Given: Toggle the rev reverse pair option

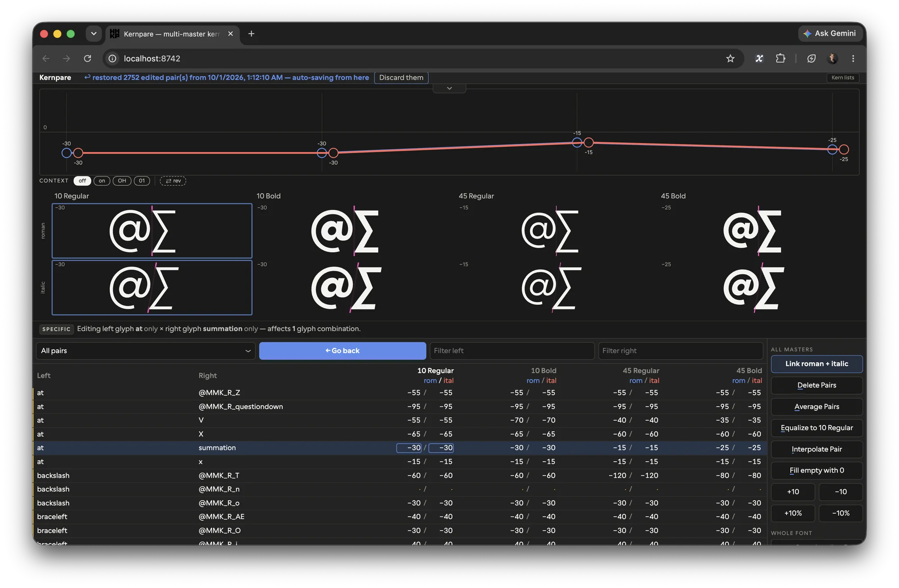Looking at the screenshot, I should coord(173,181).
